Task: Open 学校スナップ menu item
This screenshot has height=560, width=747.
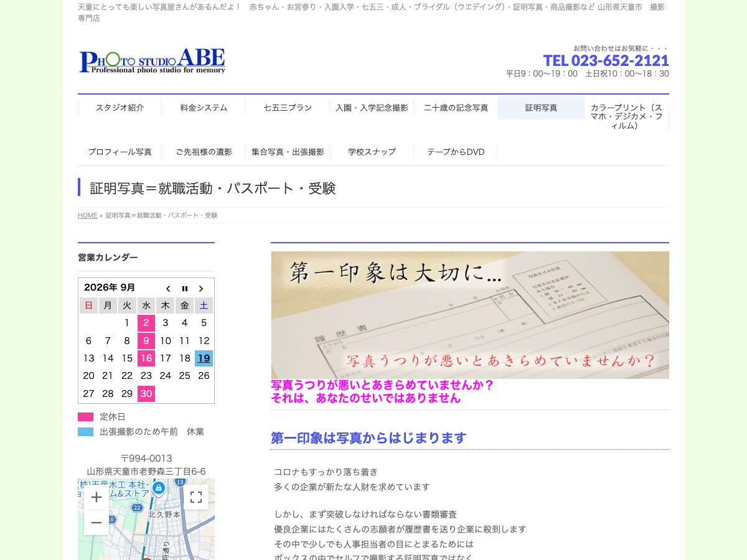Action: (x=372, y=152)
